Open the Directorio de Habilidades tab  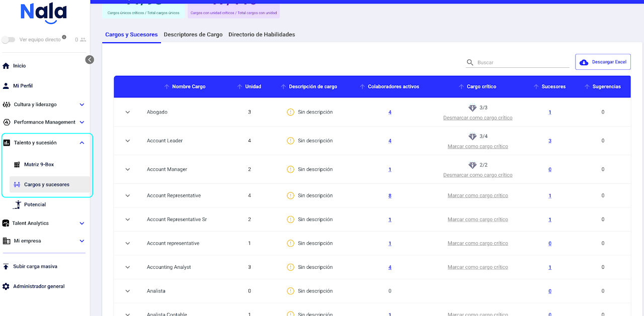(262, 35)
